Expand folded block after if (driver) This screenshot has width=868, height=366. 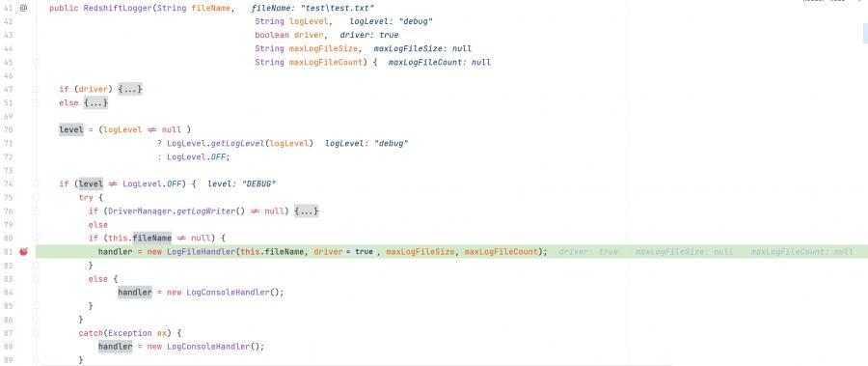[x=130, y=89]
